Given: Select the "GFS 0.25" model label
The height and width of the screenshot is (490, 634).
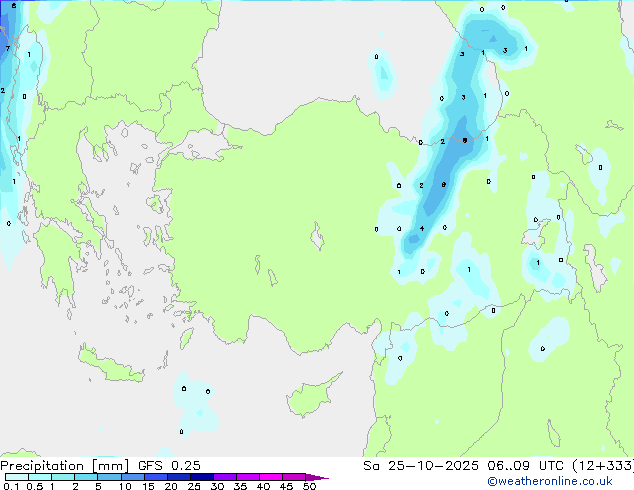Looking at the screenshot, I should [169, 466].
